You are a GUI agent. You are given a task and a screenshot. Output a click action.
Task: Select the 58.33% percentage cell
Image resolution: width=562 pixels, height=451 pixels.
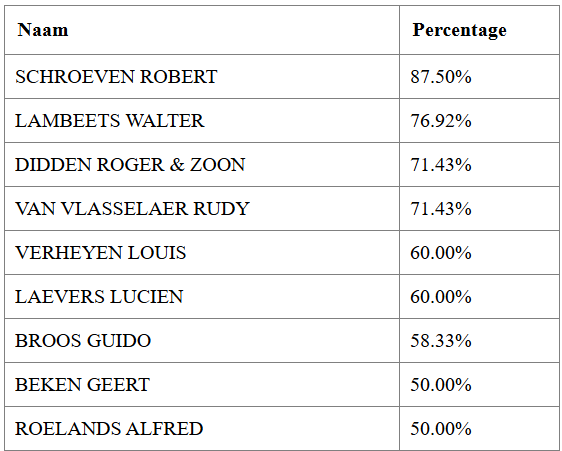[479, 341]
